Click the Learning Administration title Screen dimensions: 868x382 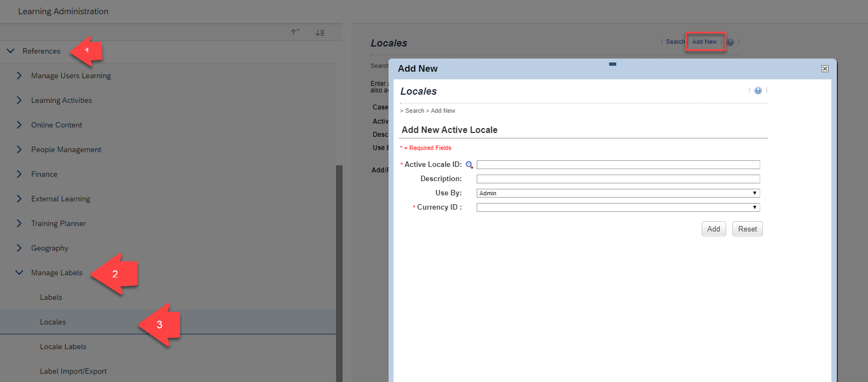point(63,11)
